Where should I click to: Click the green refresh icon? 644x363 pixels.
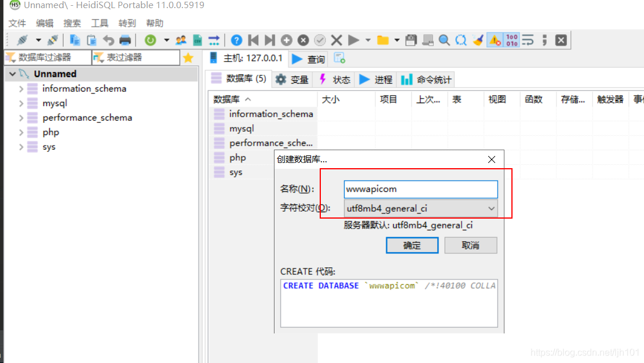pos(151,40)
